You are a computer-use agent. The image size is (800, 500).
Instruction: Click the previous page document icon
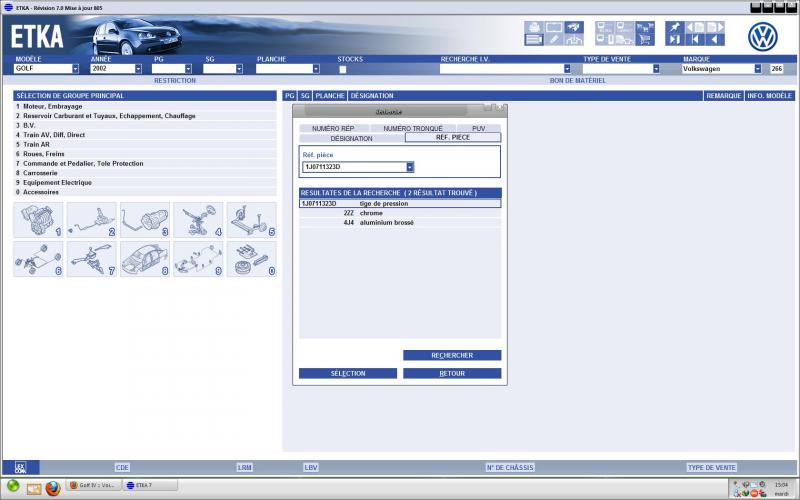(x=694, y=27)
